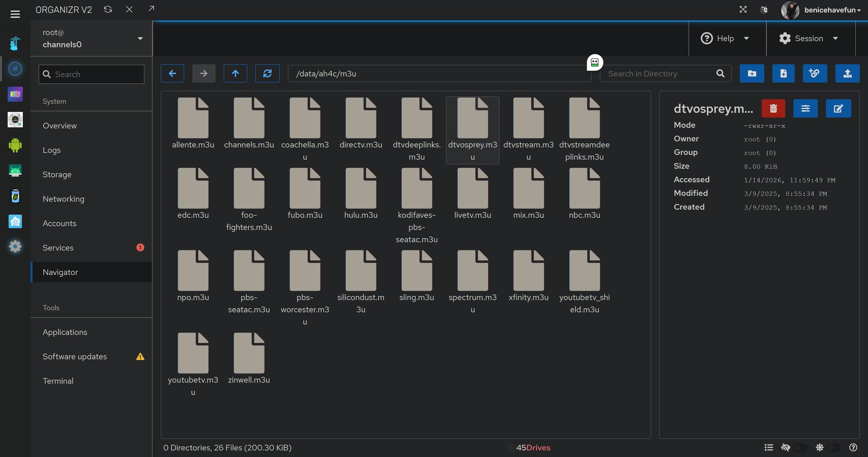The height and width of the screenshot is (457, 868).
Task: Click the new directory folder icon
Action: click(752, 73)
